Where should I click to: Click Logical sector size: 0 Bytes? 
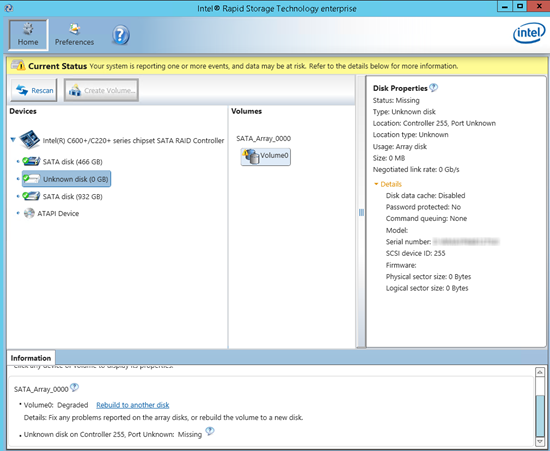tap(427, 288)
